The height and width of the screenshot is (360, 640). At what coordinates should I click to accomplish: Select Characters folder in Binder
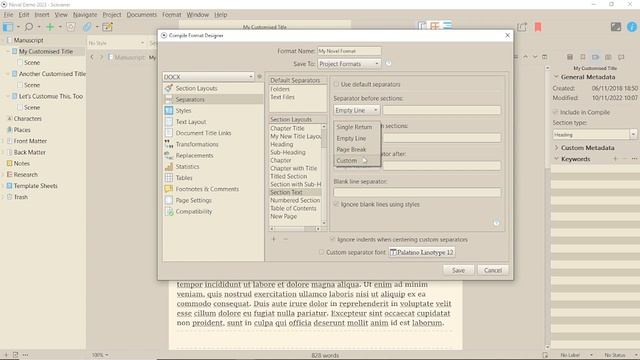[27, 118]
